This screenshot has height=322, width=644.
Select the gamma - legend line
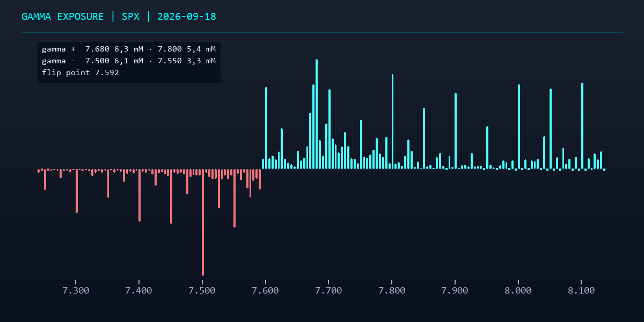(129, 61)
